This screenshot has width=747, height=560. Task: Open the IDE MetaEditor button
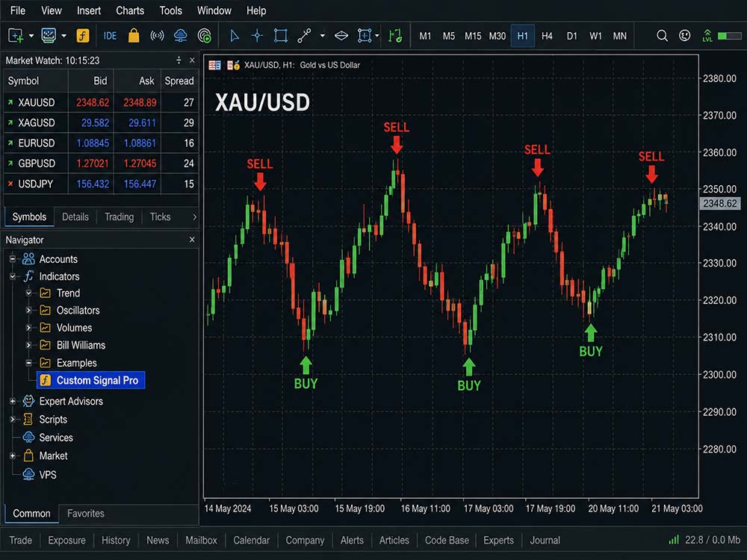click(110, 36)
